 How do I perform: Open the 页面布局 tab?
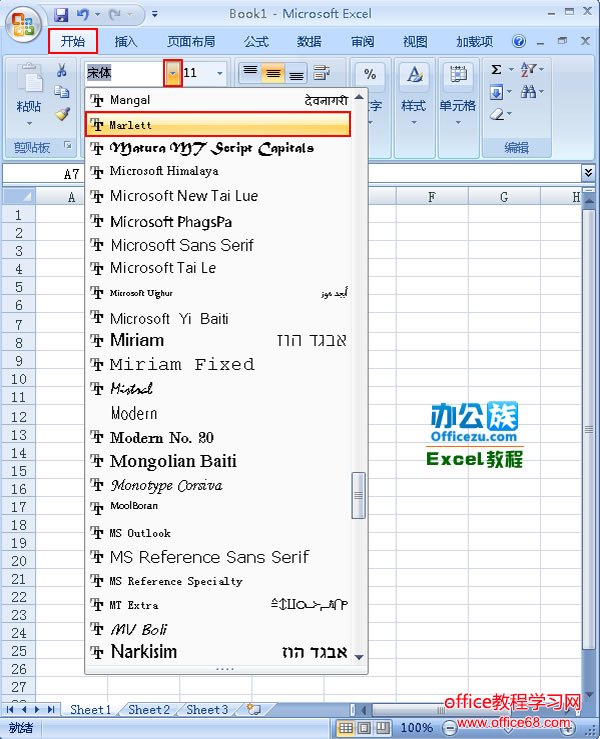pos(191,41)
